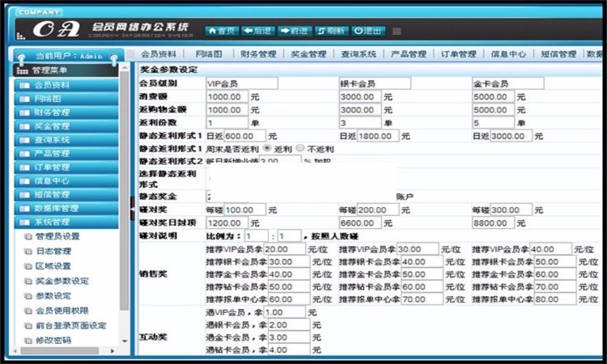The width and height of the screenshot is (607, 364).
Task: Go forward with the 前进 button
Action: point(295,31)
